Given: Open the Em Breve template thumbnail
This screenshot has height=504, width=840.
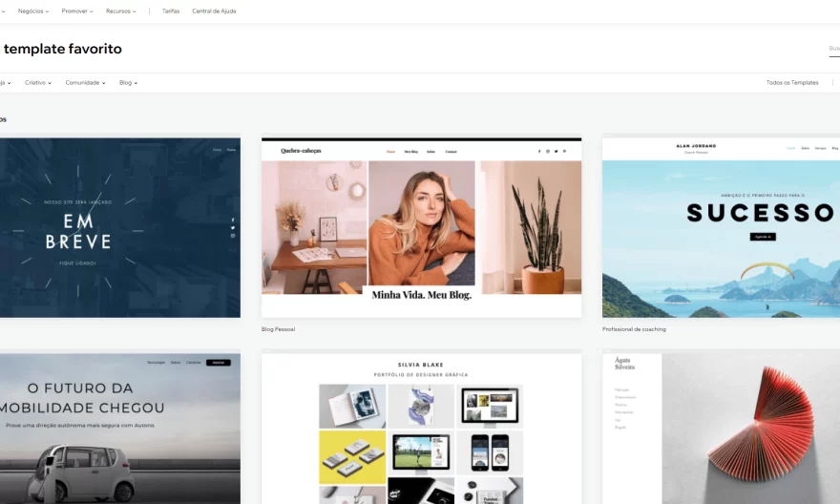Looking at the screenshot, I should 115,227.
